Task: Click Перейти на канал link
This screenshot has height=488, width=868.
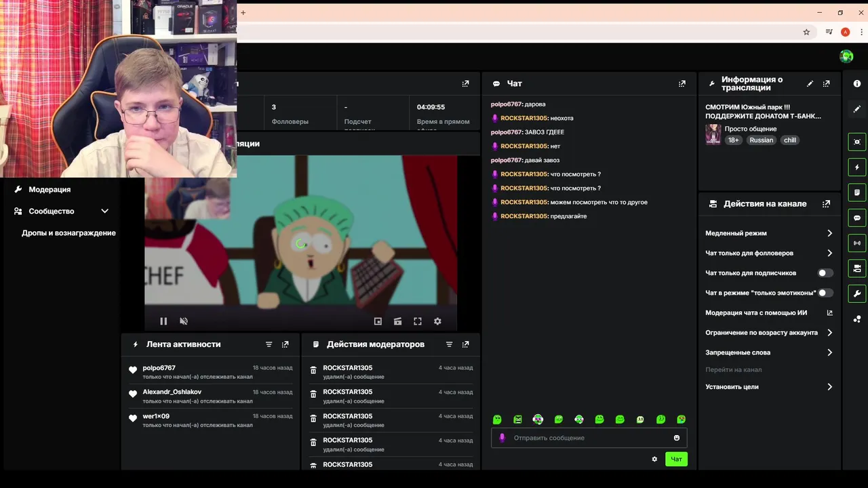Action: (734, 370)
